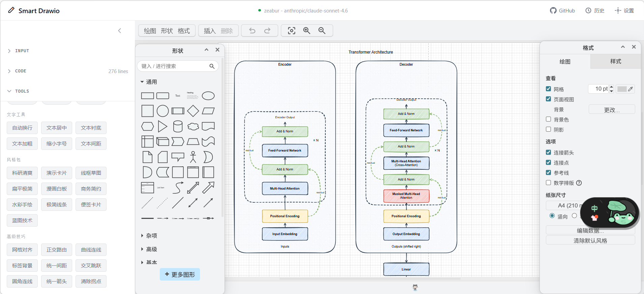Open the 插入 menu in the toolbar
The image size is (644, 294).
pyautogui.click(x=210, y=31)
